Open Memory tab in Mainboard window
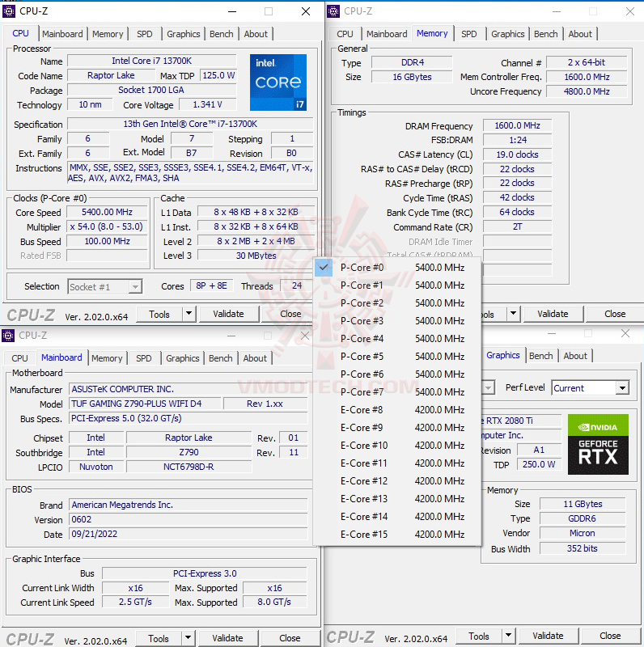 point(107,358)
